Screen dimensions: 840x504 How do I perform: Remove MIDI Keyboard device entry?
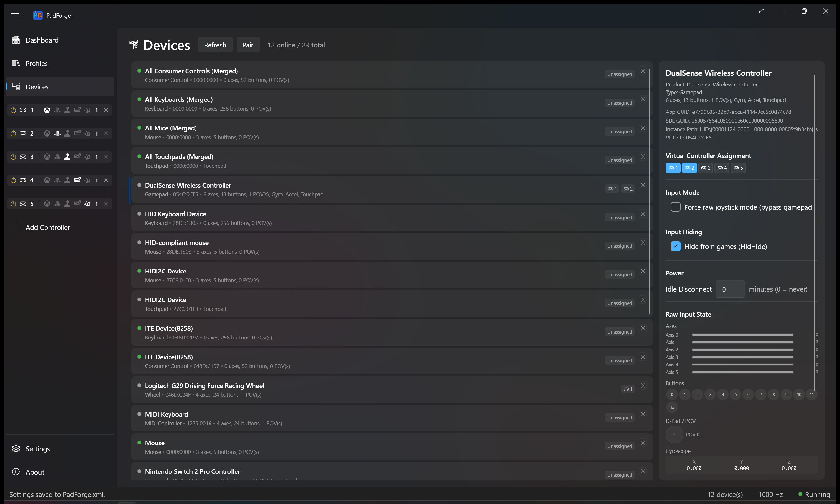(x=643, y=414)
